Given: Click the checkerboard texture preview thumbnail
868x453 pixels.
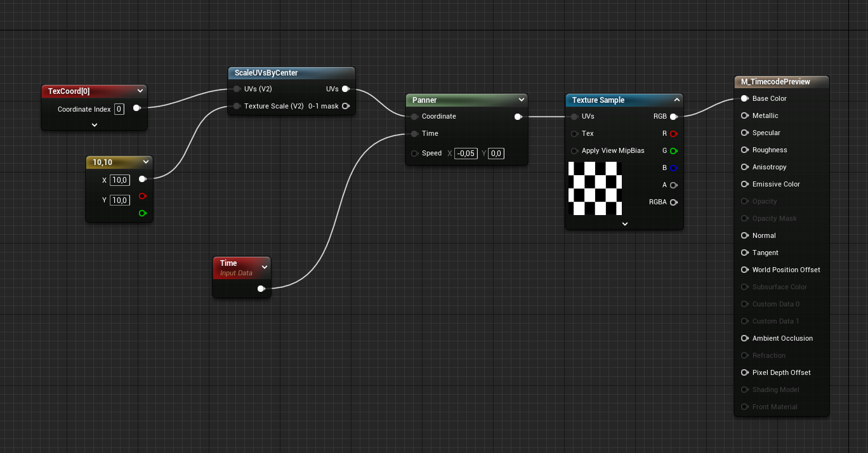Looking at the screenshot, I should pyautogui.click(x=595, y=188).
